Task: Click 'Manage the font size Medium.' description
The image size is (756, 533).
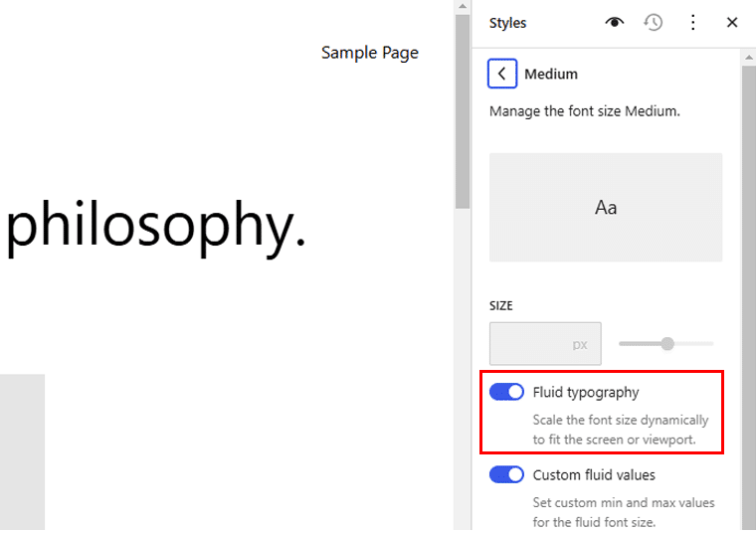Action: 585,111
